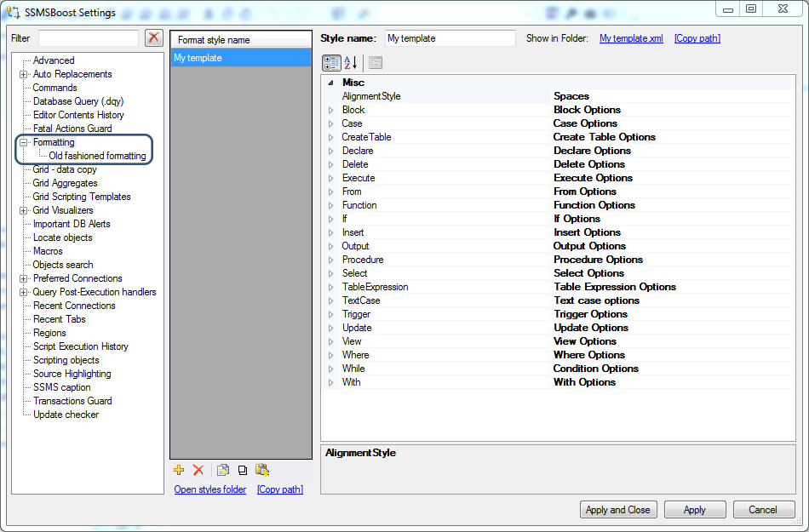
Task: Collapse the Misc category in the property grid
Action: 330,83
